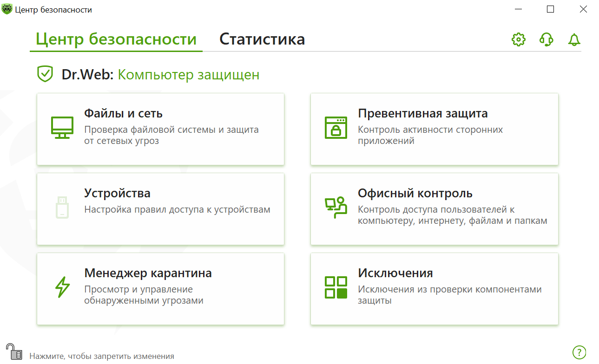Click the support headset icon

click(x=546, y=39)
